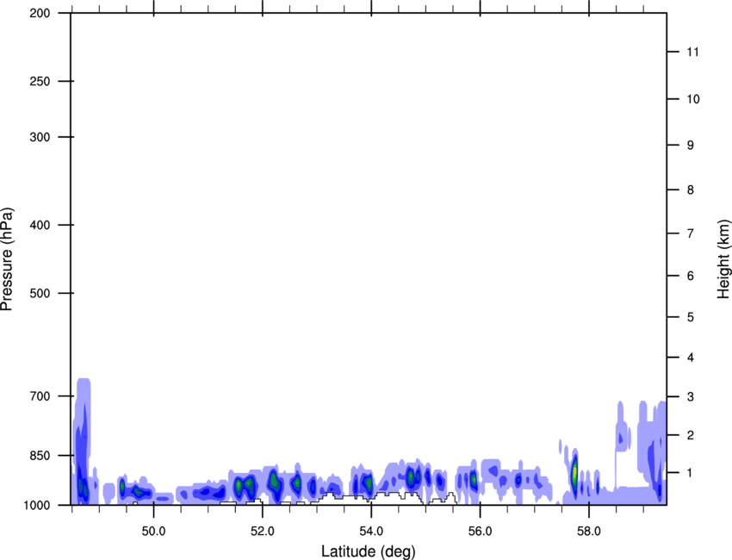Click pressure tick label '300'

pyautogui.click(x=40, y=137)
